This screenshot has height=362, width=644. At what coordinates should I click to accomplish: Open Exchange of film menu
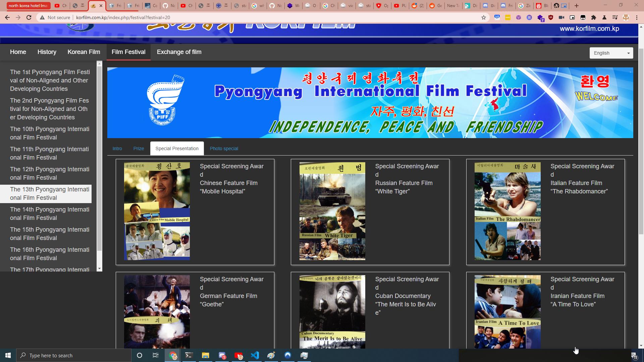click(x=179, y=52)
